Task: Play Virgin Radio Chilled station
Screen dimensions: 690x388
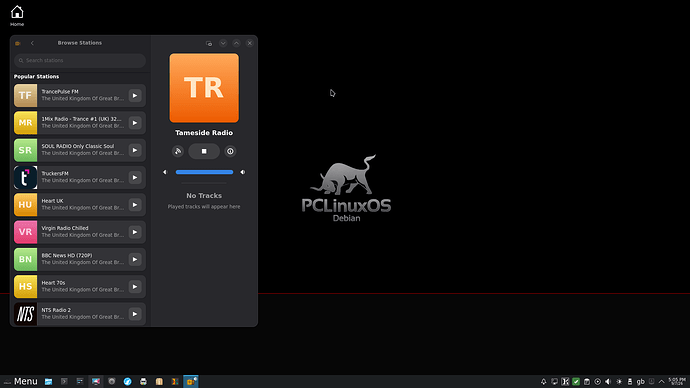Action: tap(135, 232)
